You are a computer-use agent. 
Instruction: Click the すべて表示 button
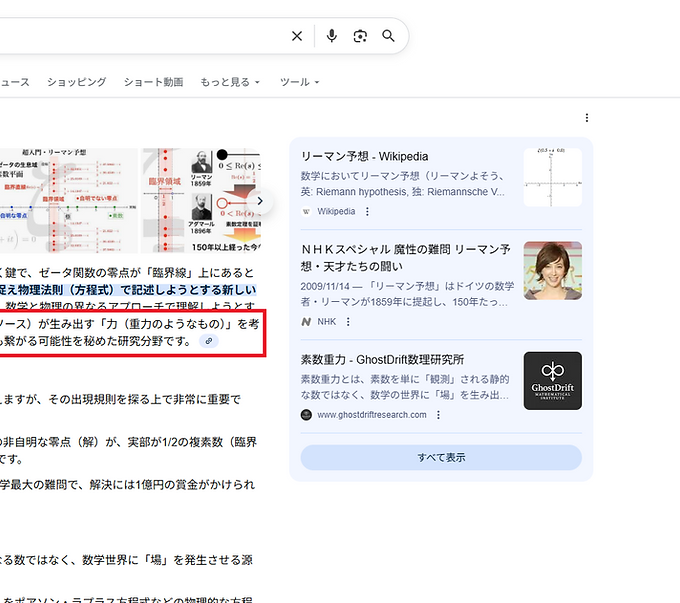(x=441, y=457)
